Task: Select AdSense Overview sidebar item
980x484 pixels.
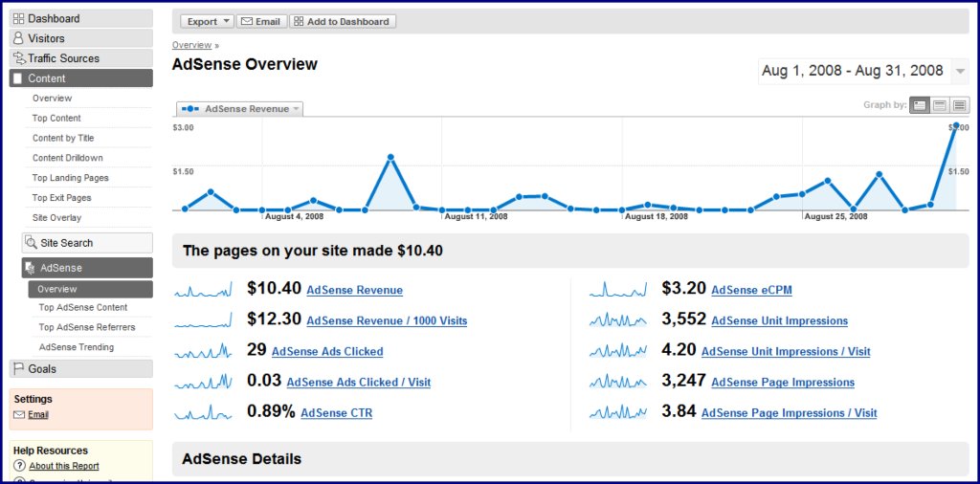Action: [x=91, y=289]
